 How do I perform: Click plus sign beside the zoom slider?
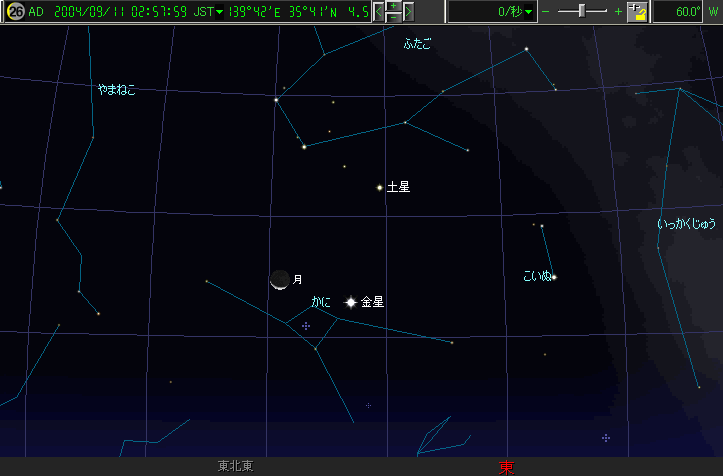point(618,12)
